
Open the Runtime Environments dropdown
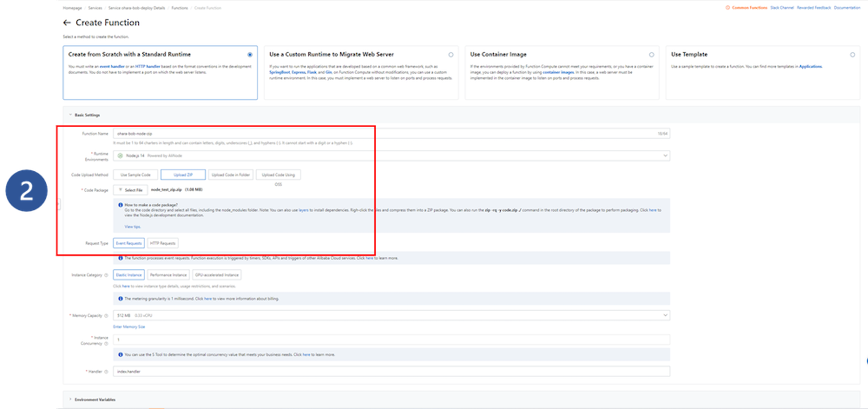point(665,155)
